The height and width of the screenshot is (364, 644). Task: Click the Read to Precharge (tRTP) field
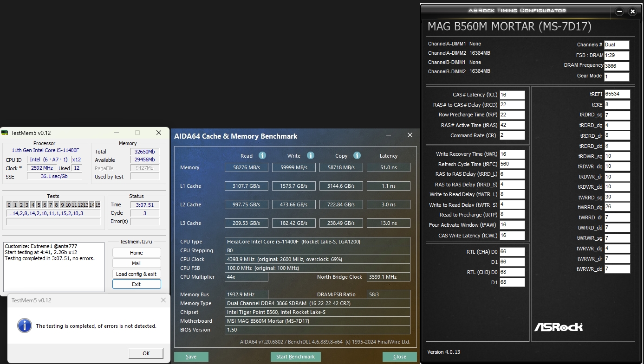point(512,215)
